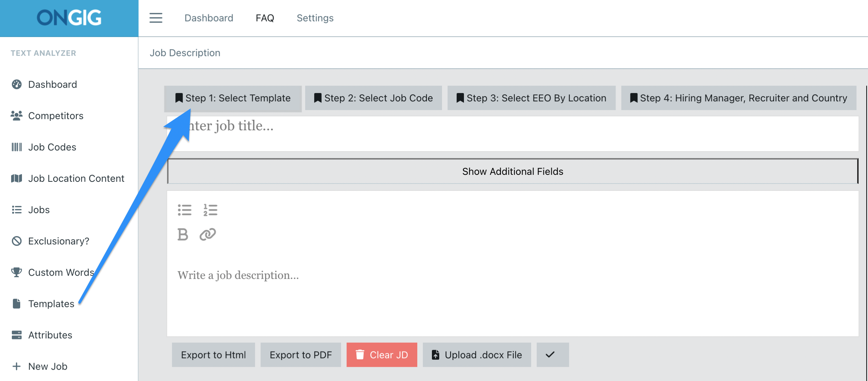Select the Dashboard icon in the sidebar
This screenshot has height=381, width=868.
(x=16, y=84)
